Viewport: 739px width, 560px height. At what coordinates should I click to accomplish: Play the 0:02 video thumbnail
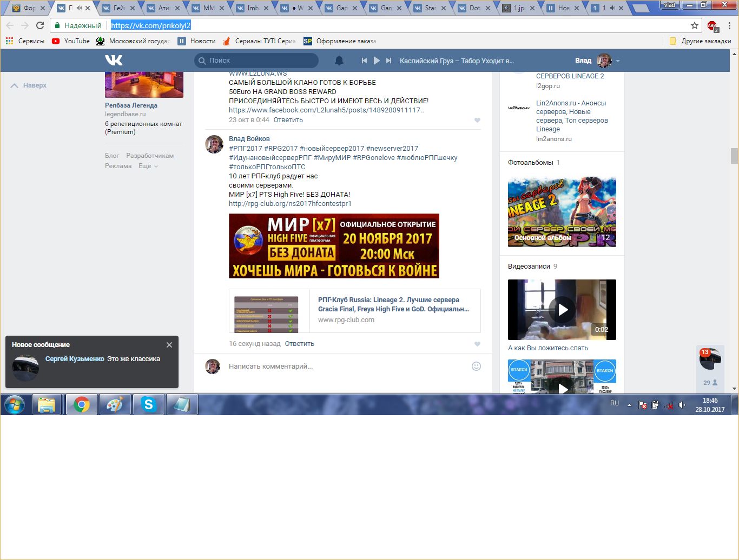pyautogui.click(x=562, y=310)
